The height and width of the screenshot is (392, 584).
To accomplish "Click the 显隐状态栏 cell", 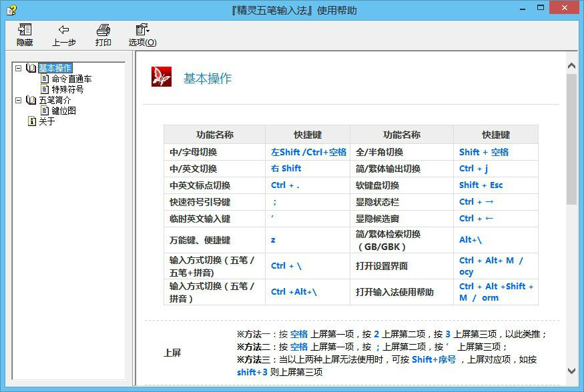I will 402,202.
